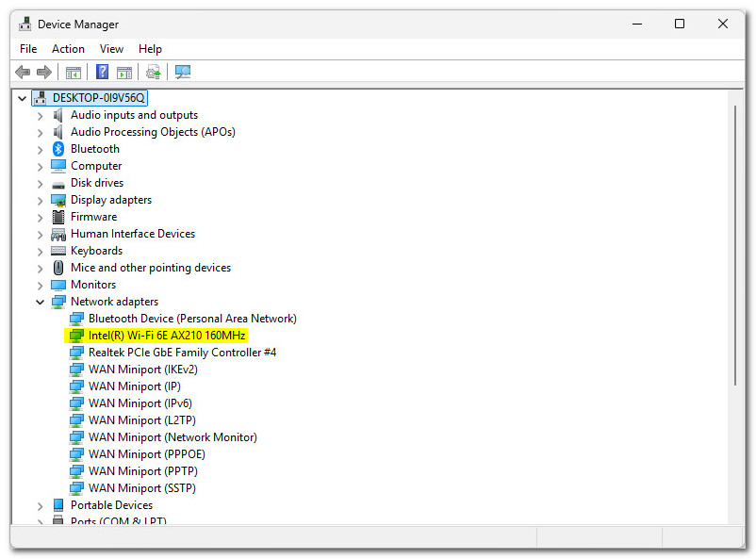Click Scan for hardware changes icon
This screenshot has height=559, width=756.
point(182,73)
